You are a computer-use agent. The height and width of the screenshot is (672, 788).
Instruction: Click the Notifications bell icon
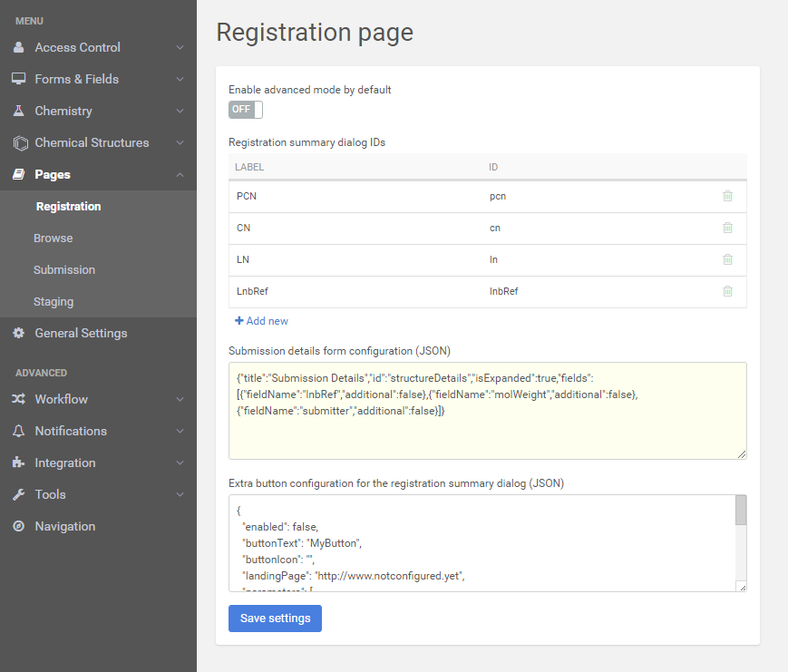point(18,431)
